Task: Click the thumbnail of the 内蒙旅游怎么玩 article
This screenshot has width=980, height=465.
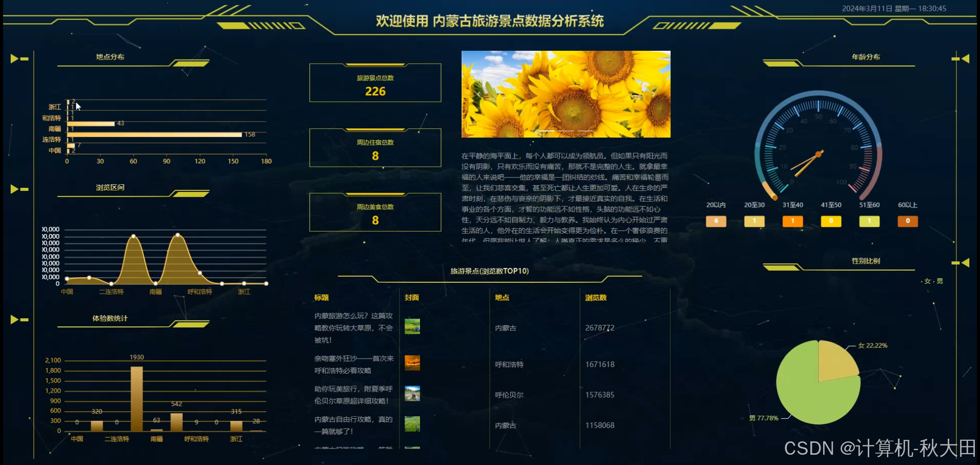Action: pos(412,326)
